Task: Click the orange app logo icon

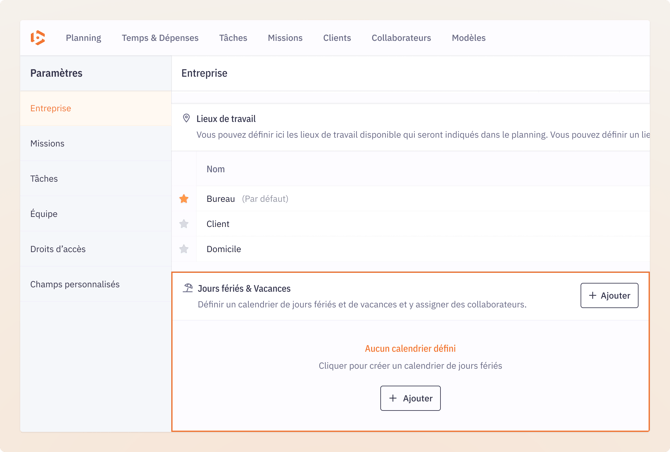Action: (38, 38)
